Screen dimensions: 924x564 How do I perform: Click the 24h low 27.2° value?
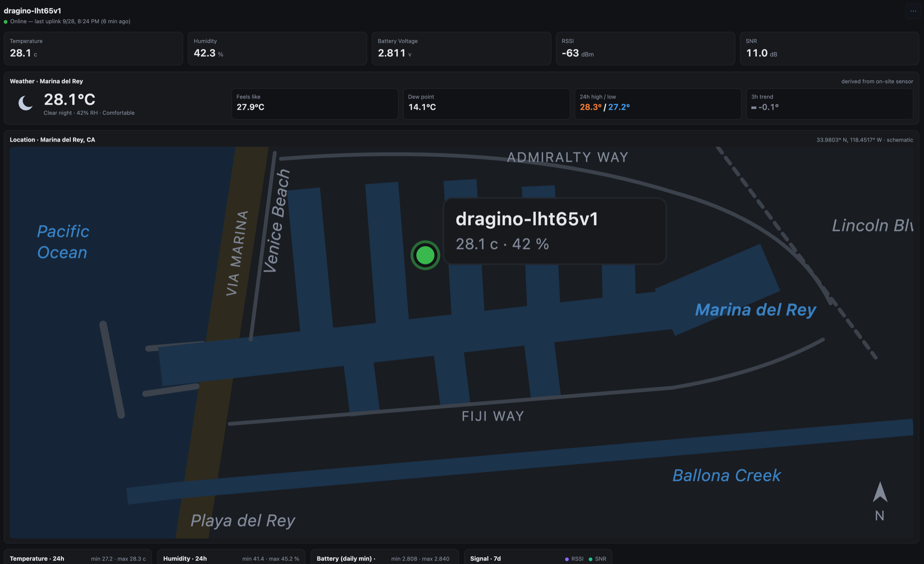[619, 107]
